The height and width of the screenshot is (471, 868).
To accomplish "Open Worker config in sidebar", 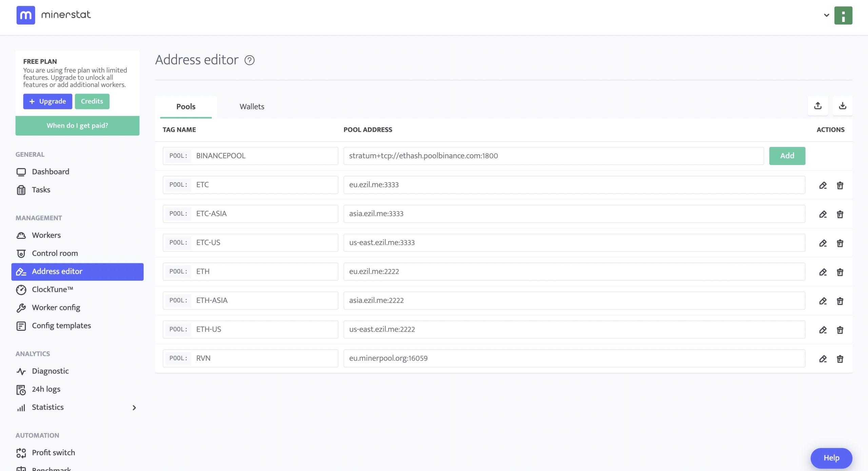I will click(x=56, y=307).
